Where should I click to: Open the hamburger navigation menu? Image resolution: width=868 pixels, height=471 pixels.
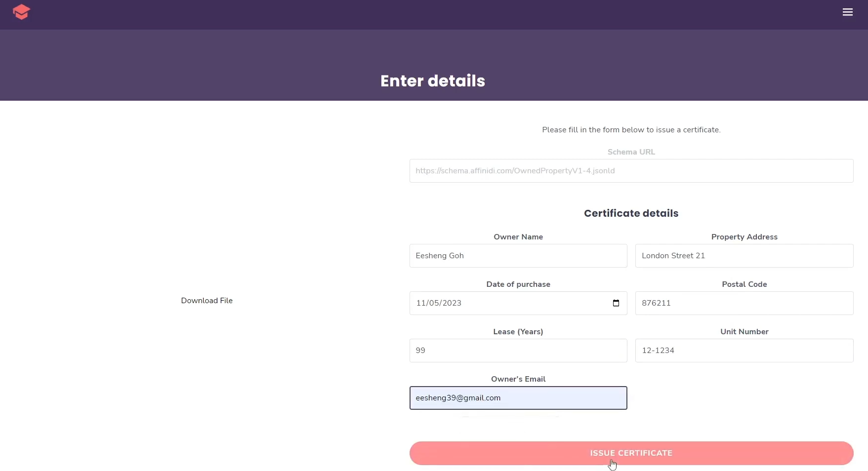click(847, 12)
